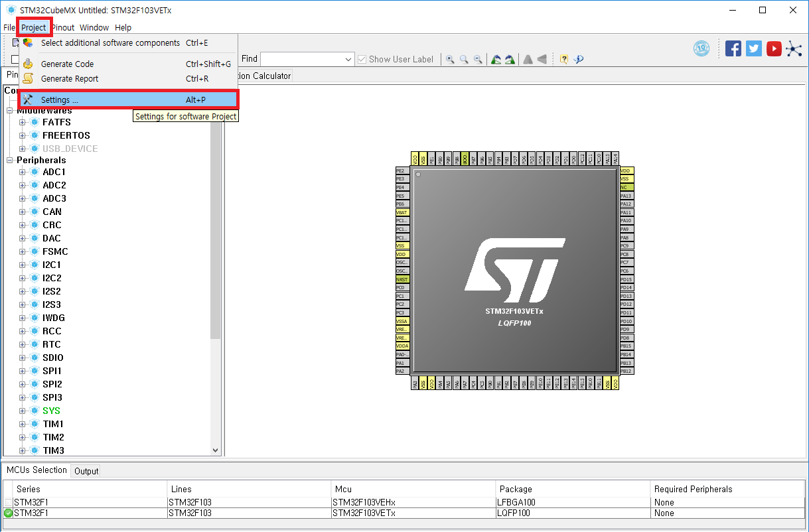
Task: Click the grayed left-pointing triangle view icon
Action: (x=542, y=59)
